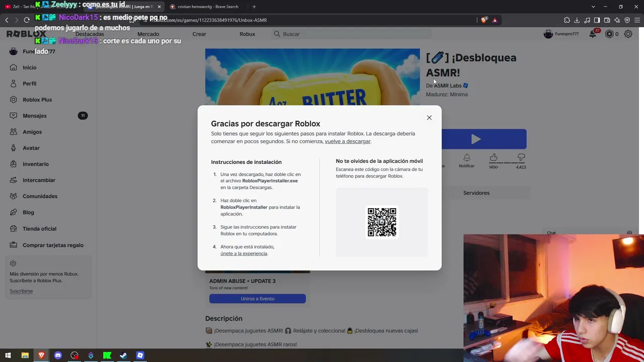The image size is (644, 362).
Task: Go to Inicio in the sidebar
Action: [x=29, y=67]
